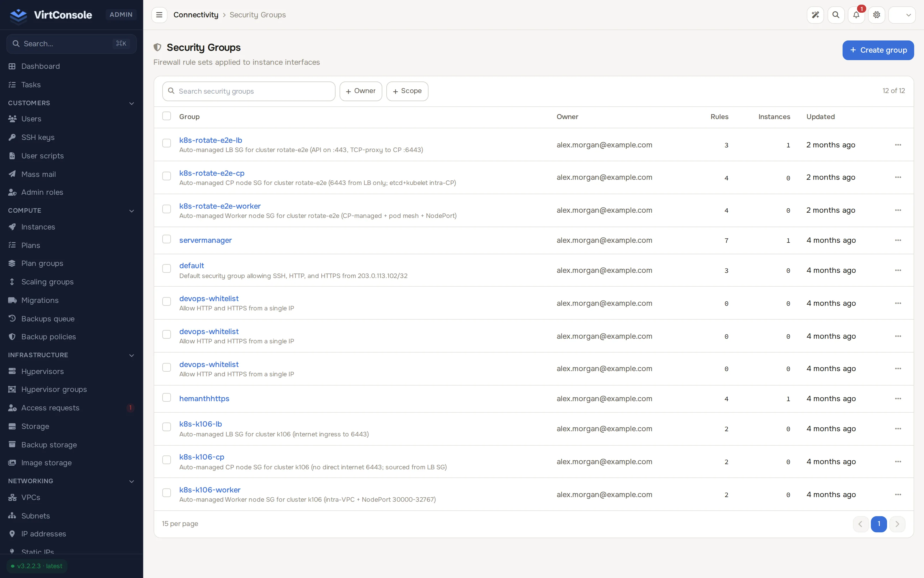Click the top bar search icon
The width and height of the screenshot is (924, 578).
click(x=836, y=15)
